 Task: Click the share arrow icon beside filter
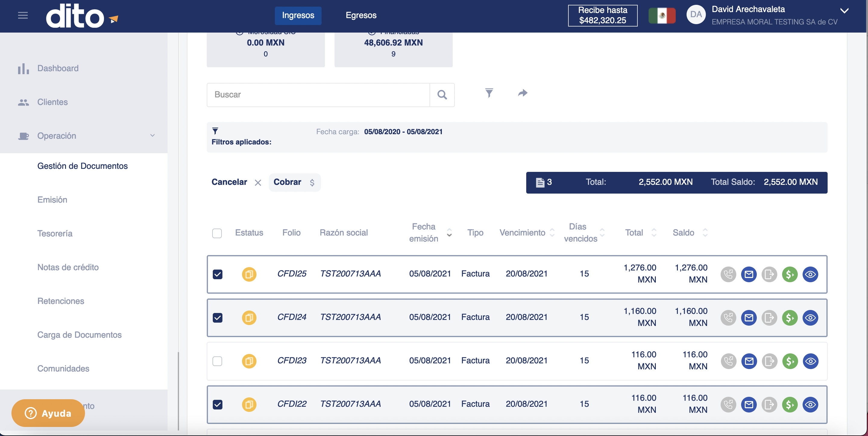click(x=523, y=93)
